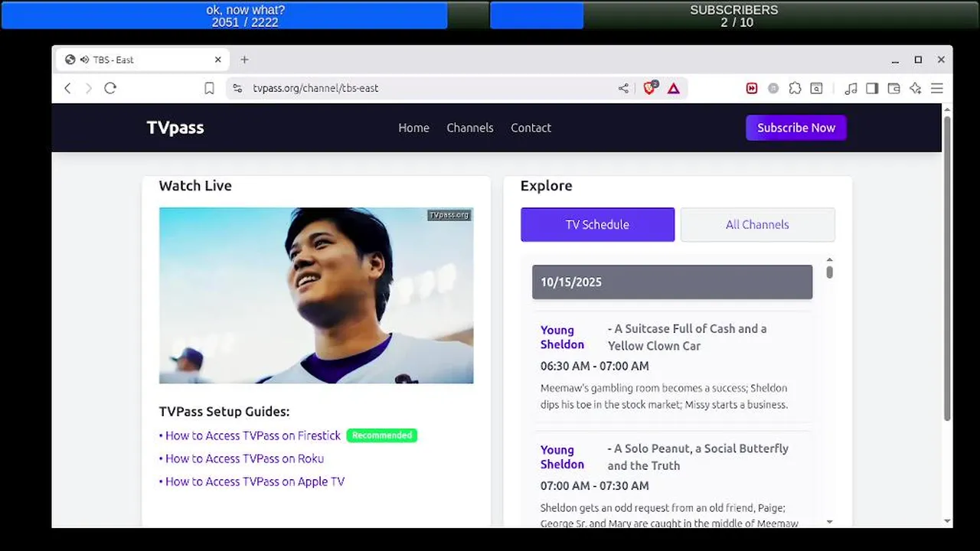Close the TBS - East tab
The height and width of the screenshot is (551, 980).
pyautogui.click(x=218, y=60)
